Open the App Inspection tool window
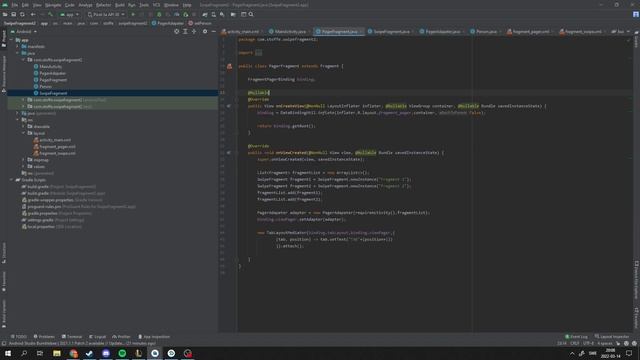This screenshot has height=360, width=640. (x=154, y=337)
